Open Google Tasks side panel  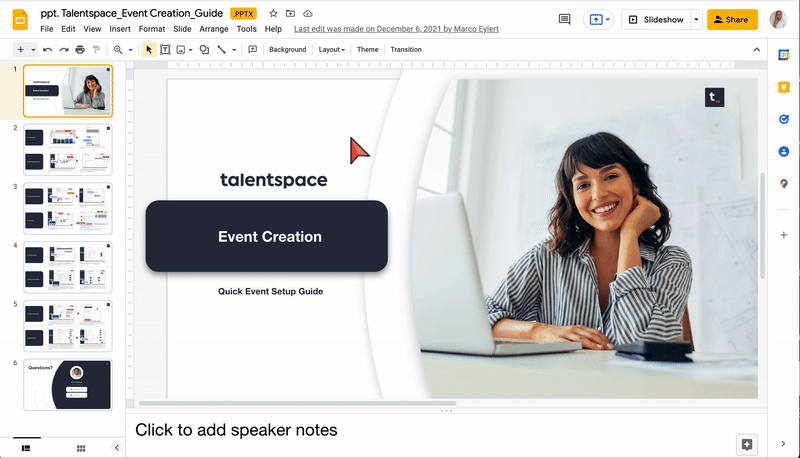[784, 119]
